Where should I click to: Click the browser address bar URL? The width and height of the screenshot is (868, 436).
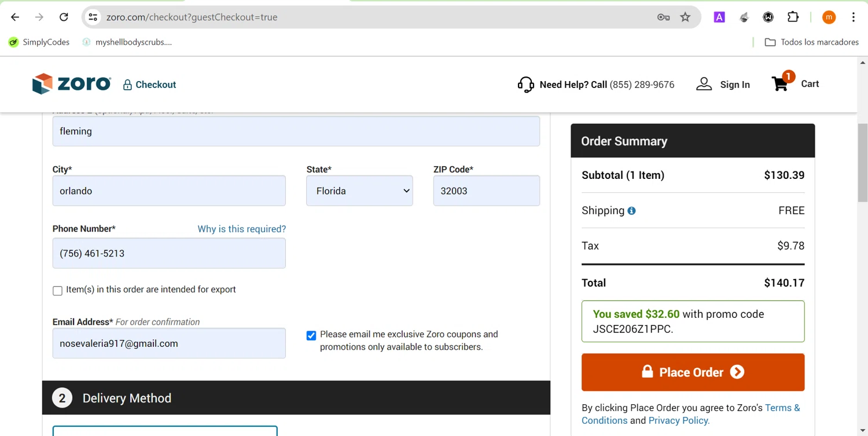(x=192, y=17)
